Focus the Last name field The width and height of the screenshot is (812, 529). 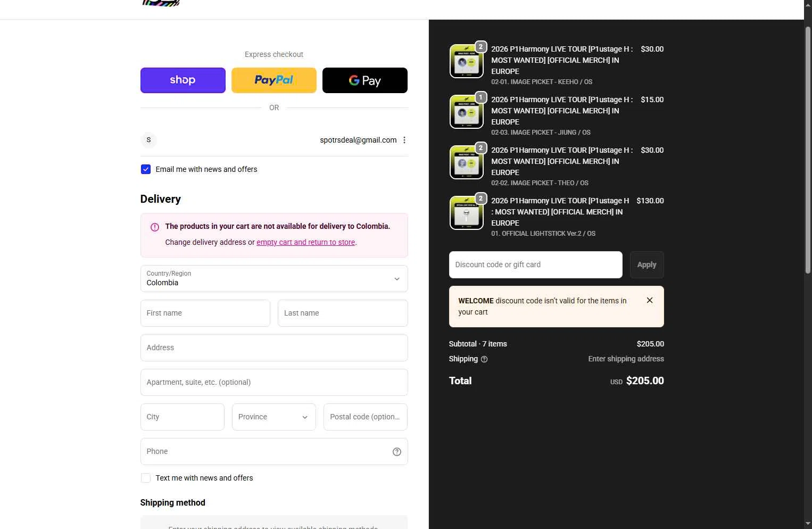tap(343, 313)
